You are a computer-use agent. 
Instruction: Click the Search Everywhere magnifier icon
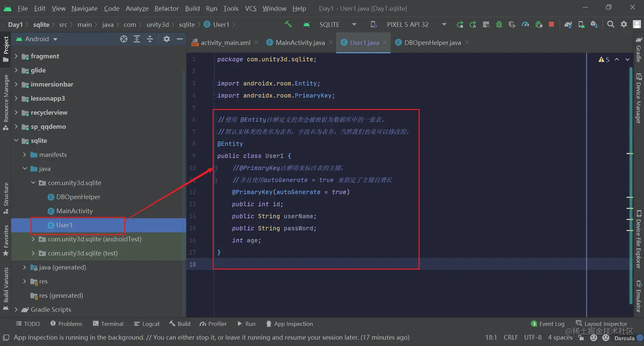point(611,24)
